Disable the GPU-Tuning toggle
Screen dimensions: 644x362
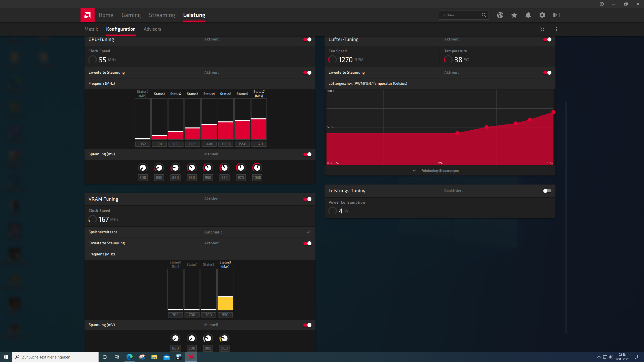coord(307,39)
